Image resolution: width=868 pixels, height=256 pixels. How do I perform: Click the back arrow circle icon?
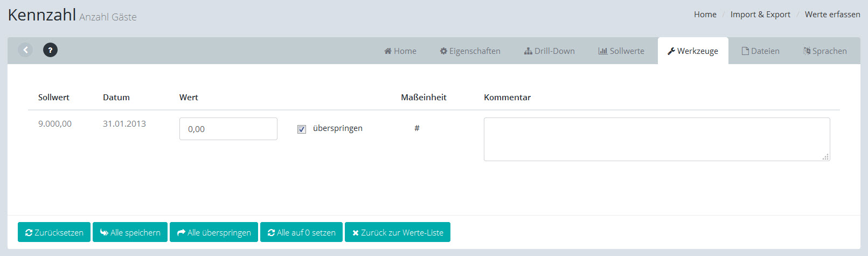tap(25, 50)
